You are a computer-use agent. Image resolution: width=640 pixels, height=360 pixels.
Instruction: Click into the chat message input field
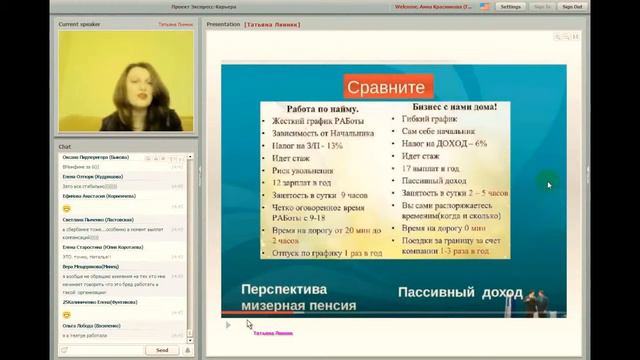click(107, 350)
